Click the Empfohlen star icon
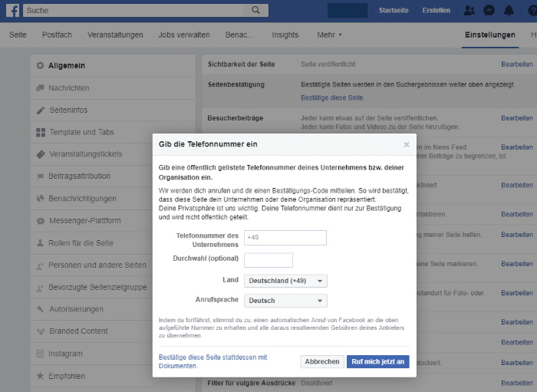Image resolution: width=537 pixels, height=392 pixels. tap(40, 376)
